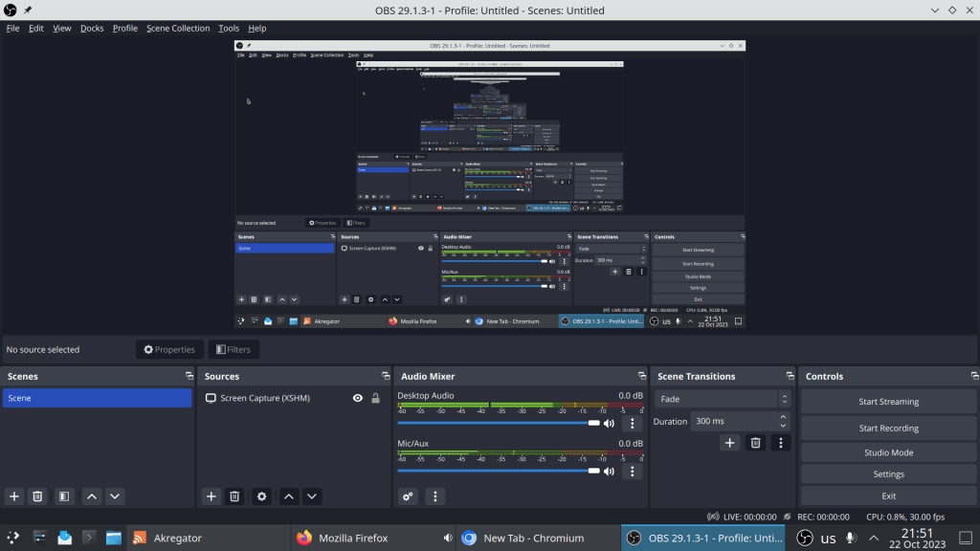This screenshot has width=980, height=551.
Task: Increase transition duration with up arrow
Action: [x=784, y=417]
